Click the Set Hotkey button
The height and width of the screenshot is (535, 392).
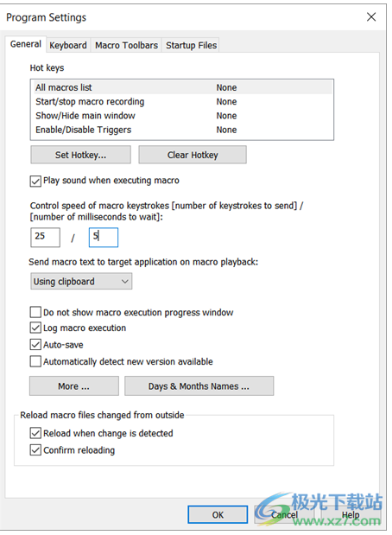click(x=81, y=155)
